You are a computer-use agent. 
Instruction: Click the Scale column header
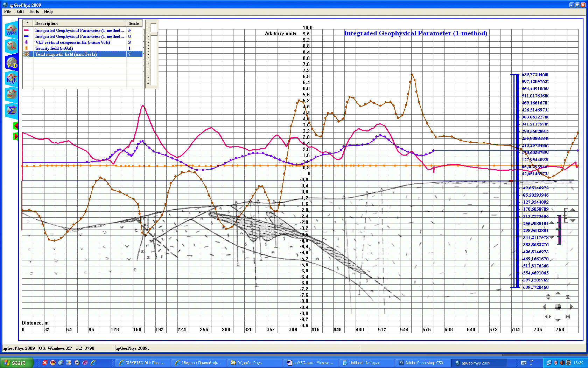point(133,23)
